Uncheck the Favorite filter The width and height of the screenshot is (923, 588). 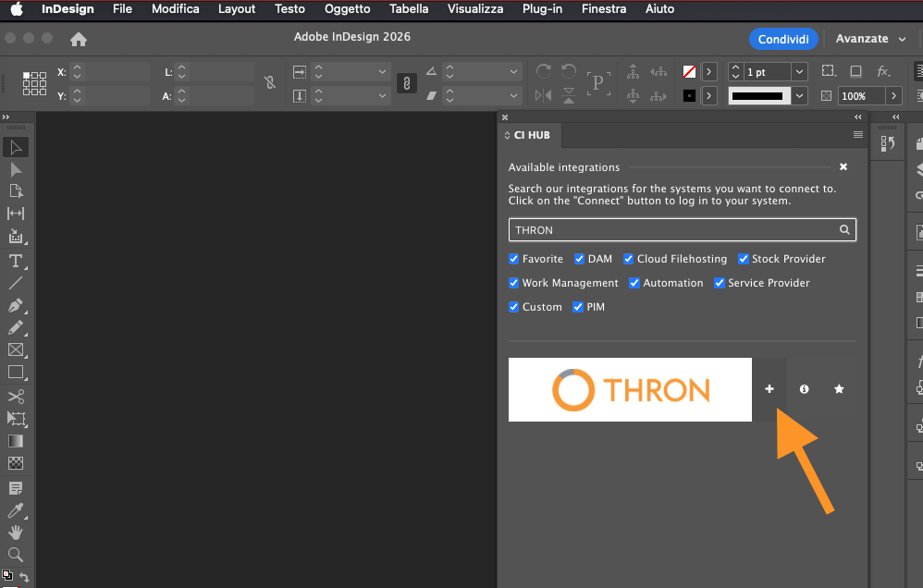click(x=514, y=259)
